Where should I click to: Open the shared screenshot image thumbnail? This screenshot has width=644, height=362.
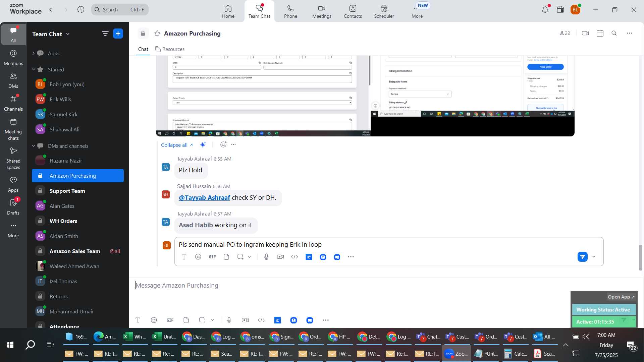point(365,96)
